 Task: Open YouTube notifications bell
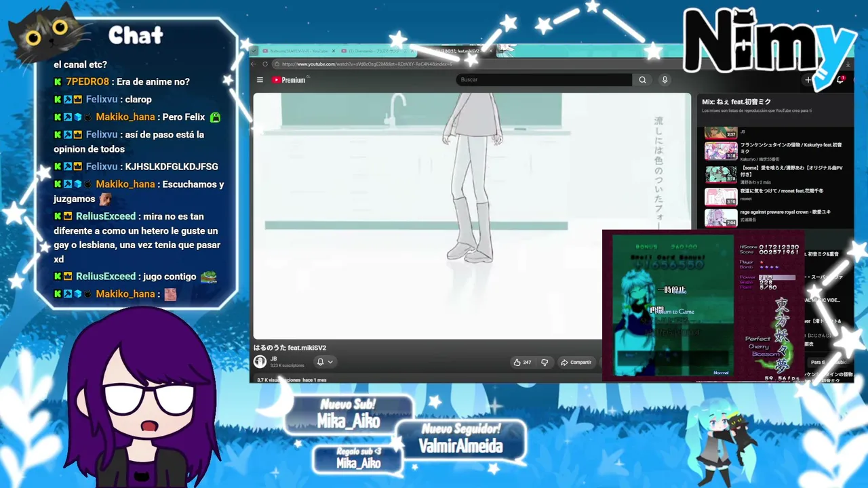coord(841,80)
